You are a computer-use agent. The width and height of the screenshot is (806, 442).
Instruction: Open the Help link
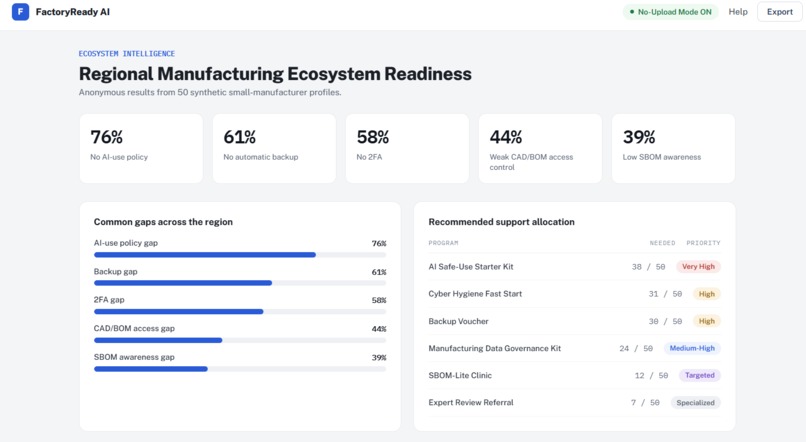click(738, 12)
